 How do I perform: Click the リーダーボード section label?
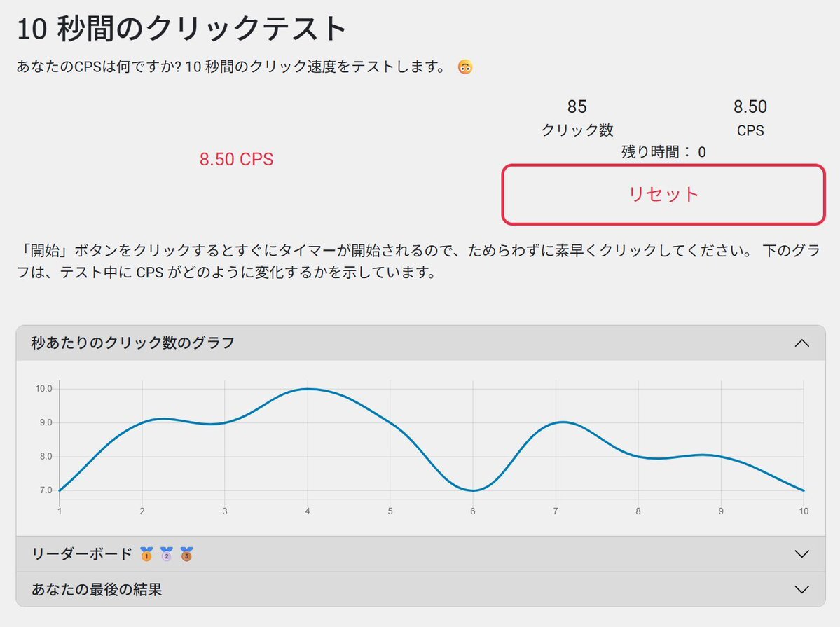pyautogui.click(x=81, y=553)
